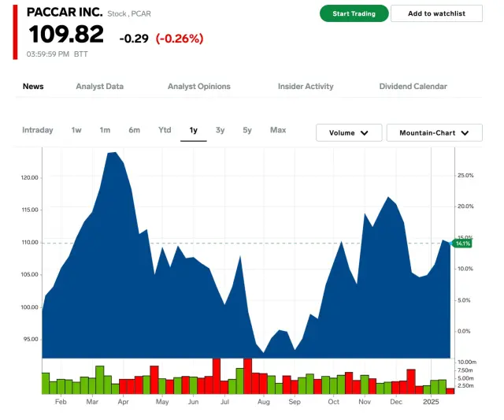504x420 pixels.
Task: Switch chart range to 1m
Action: click(x=105, y=130)
